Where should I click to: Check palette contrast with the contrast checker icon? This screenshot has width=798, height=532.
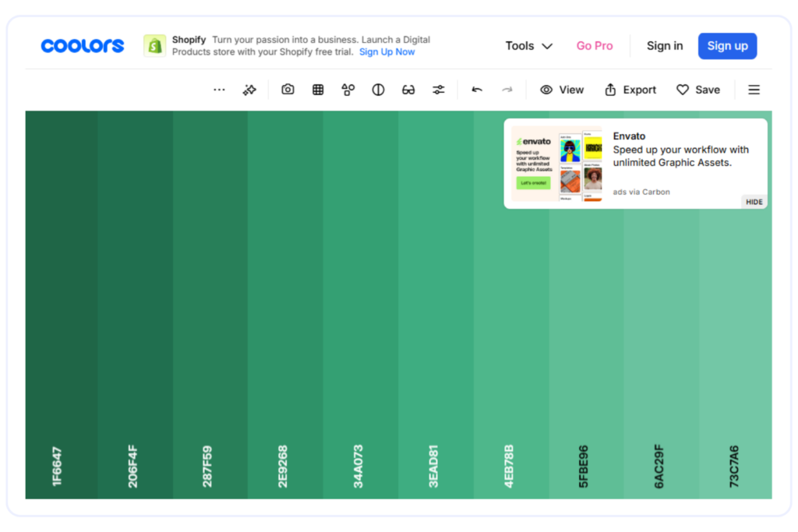378,90
